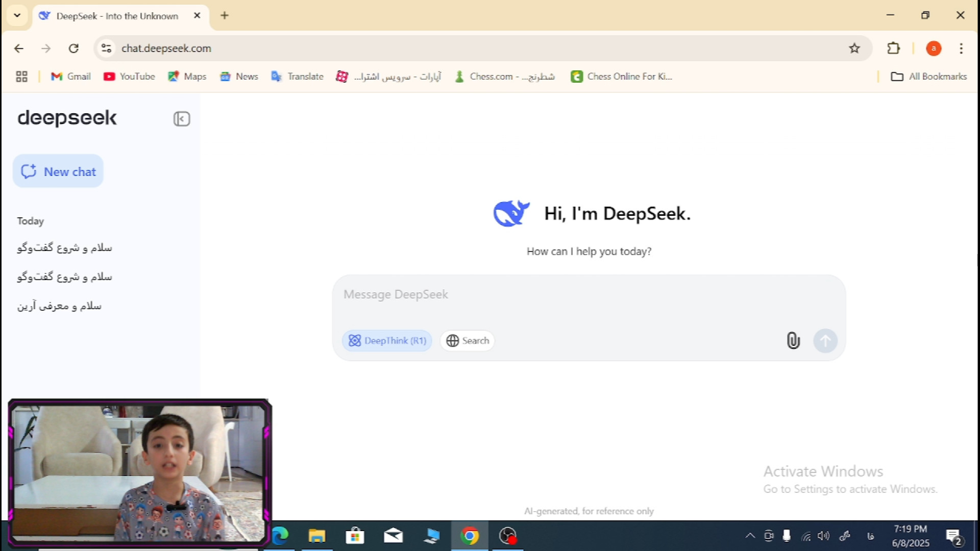Open OBS Studio from the taskbar

(508, 536)
